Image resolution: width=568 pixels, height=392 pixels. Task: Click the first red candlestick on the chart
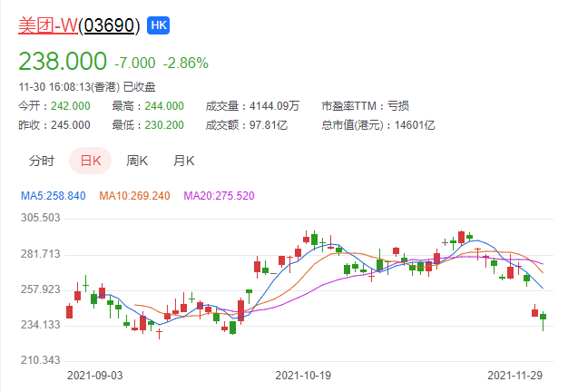point(69,312)
